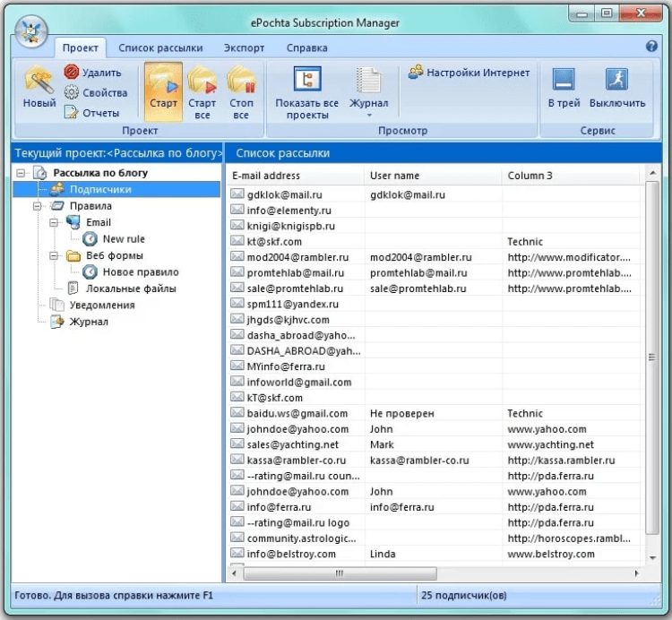This screenshot has width=672, height=620.
Task: Stop all projects with Стоп все
Action: (241, 91)
